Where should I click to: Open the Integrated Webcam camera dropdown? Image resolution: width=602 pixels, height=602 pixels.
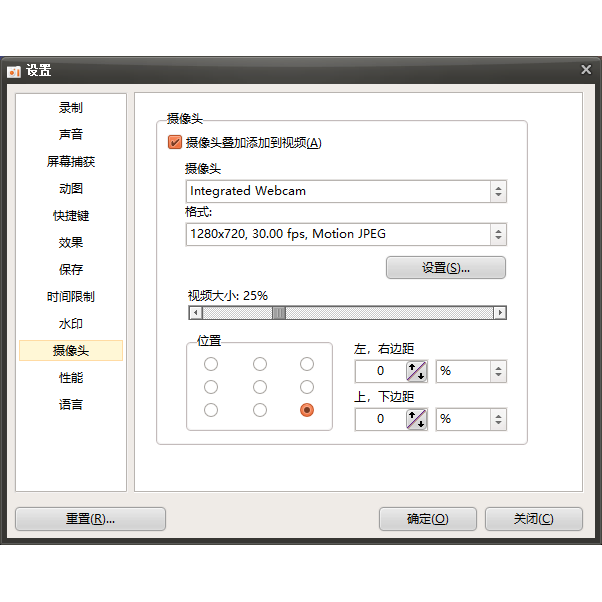346,191
